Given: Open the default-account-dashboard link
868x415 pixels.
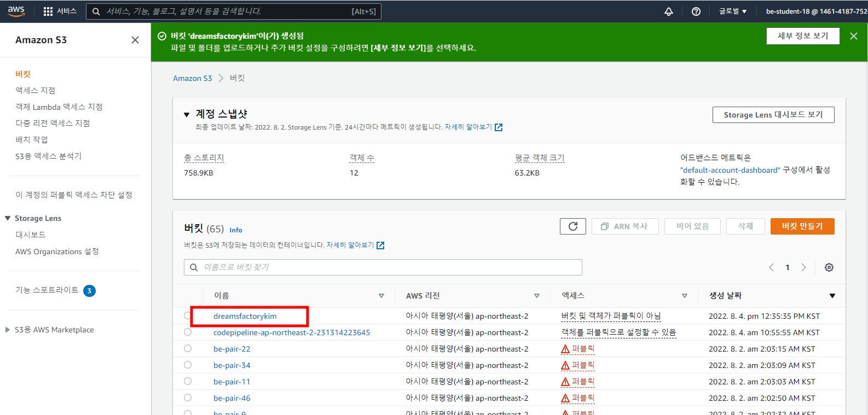Looking at the screenshot, I should (730, 170).
